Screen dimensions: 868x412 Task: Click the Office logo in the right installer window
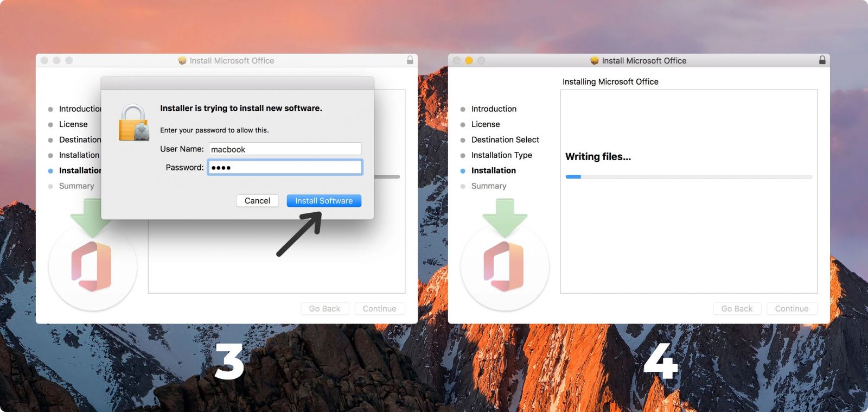(503, 267)
